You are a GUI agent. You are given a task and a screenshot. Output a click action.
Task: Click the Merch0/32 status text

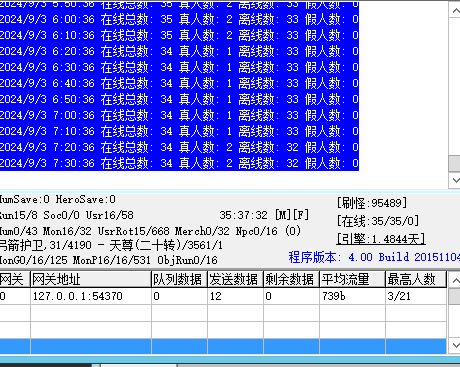pyautogui.click(x=202, y=231)
